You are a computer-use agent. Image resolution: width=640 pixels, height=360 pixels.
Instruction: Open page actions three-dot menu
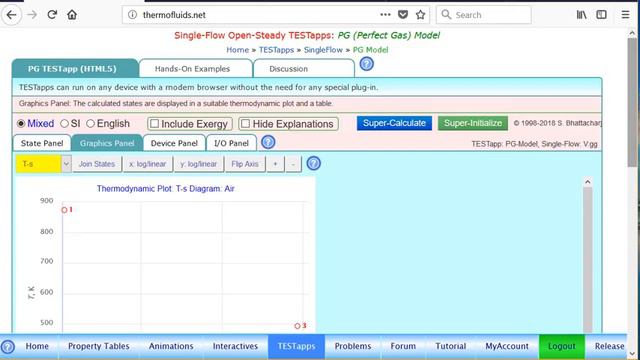(385, 15)
